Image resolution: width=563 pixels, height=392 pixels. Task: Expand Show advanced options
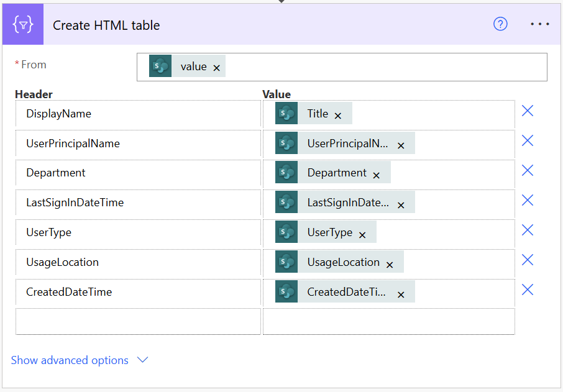[x=80, y=360]
